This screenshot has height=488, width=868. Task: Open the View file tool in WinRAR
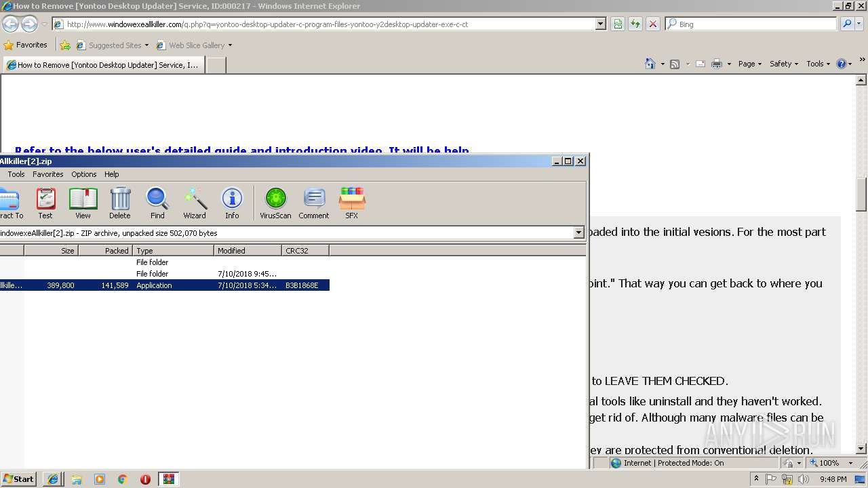tap(83, 203)
